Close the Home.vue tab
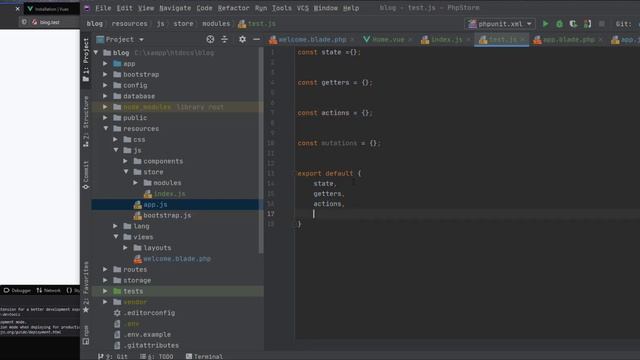This screenshot has width=640, height=360. pos(410,40)
